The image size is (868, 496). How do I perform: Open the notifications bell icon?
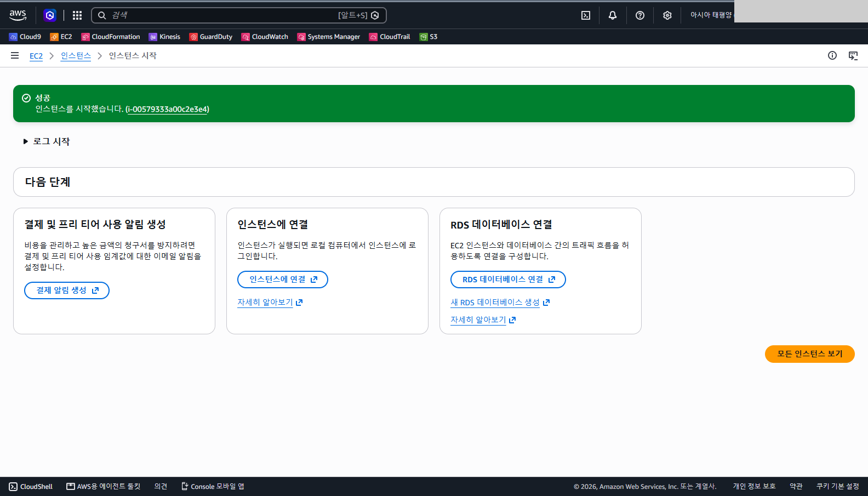pos(613,15)
